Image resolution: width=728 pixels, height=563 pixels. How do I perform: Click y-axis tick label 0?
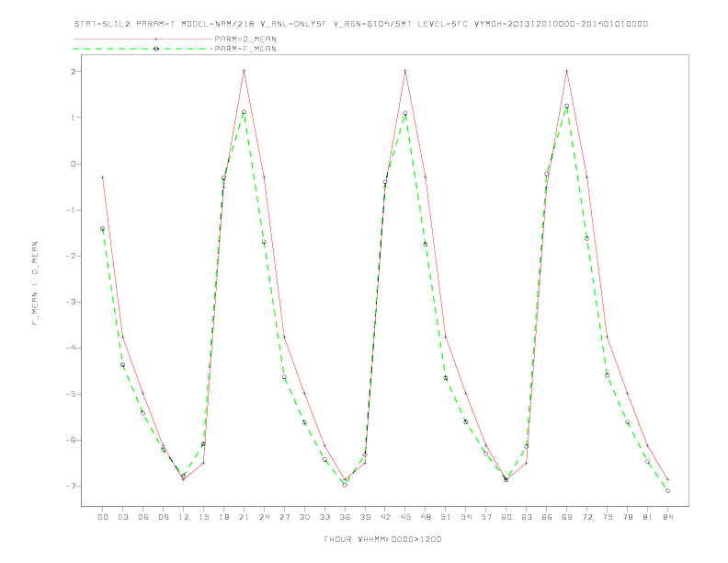point(74,164)
